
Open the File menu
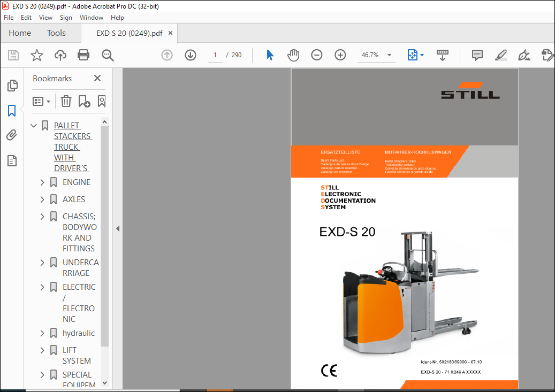click(x=9, y=17)
